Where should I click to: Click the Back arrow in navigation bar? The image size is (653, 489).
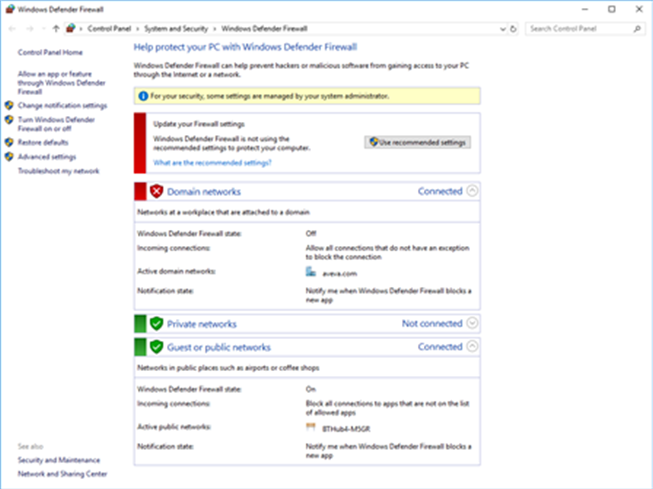click(12, 29)
